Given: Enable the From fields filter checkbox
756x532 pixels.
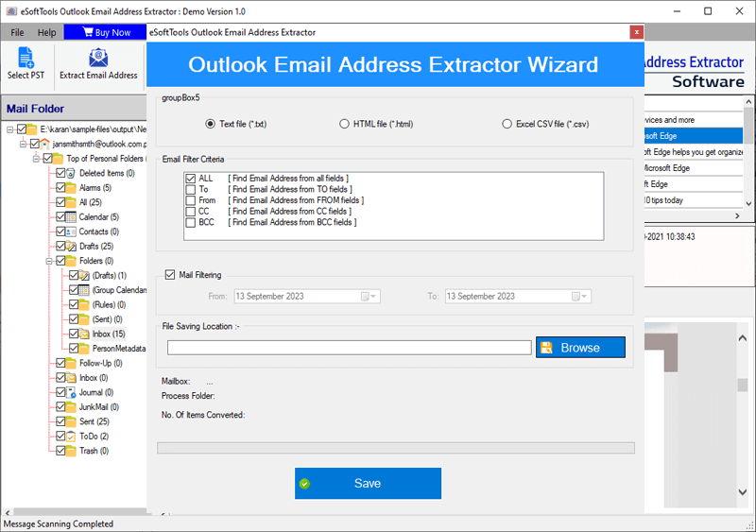Looking at the screenshot, I should (x=191, y=200).
